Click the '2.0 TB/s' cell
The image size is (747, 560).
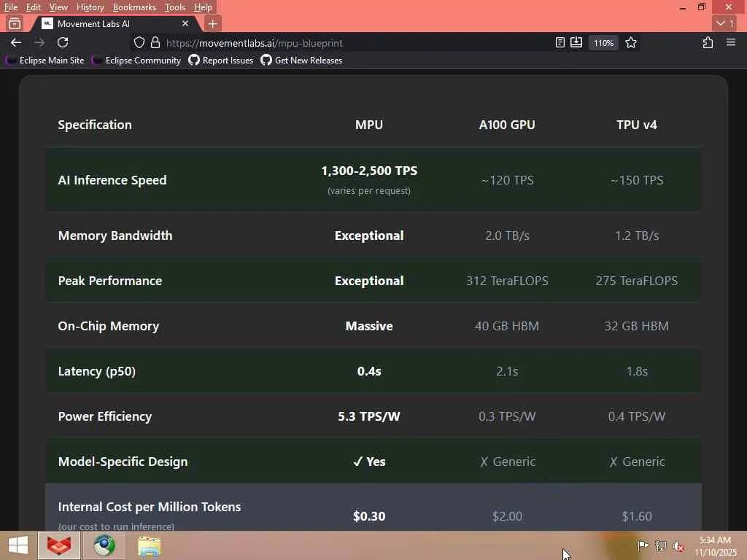pos(507,236)
